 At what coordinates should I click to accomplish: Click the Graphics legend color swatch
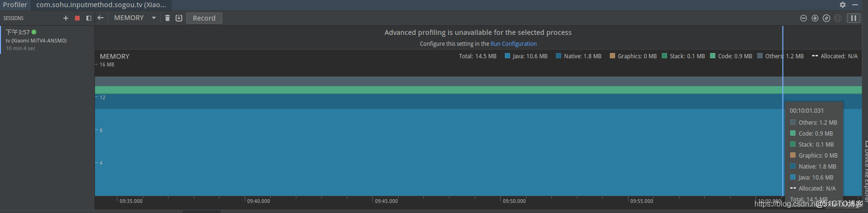pos(613,56)
